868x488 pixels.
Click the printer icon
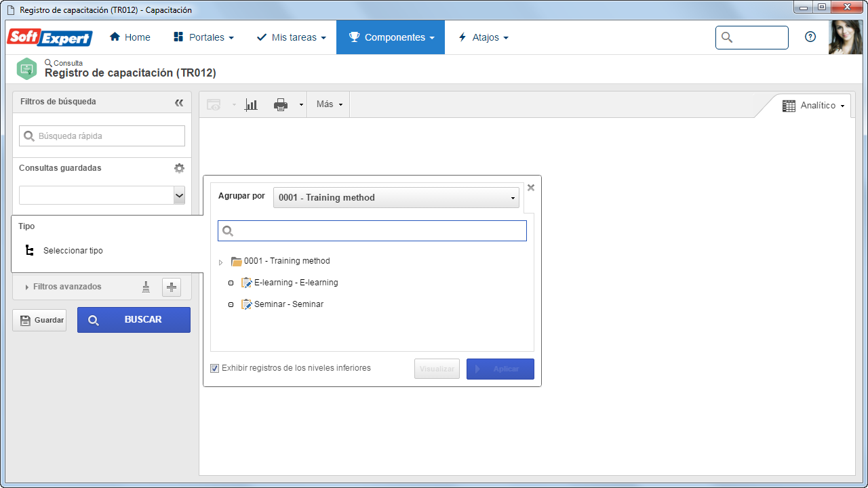click(x=281, y=105)
